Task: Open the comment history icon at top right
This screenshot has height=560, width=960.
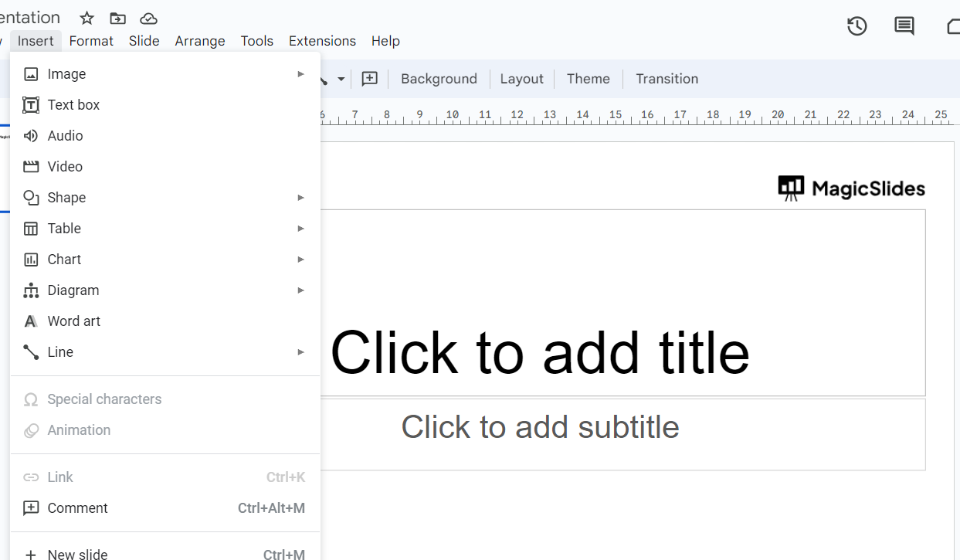Action: point(904,26)
